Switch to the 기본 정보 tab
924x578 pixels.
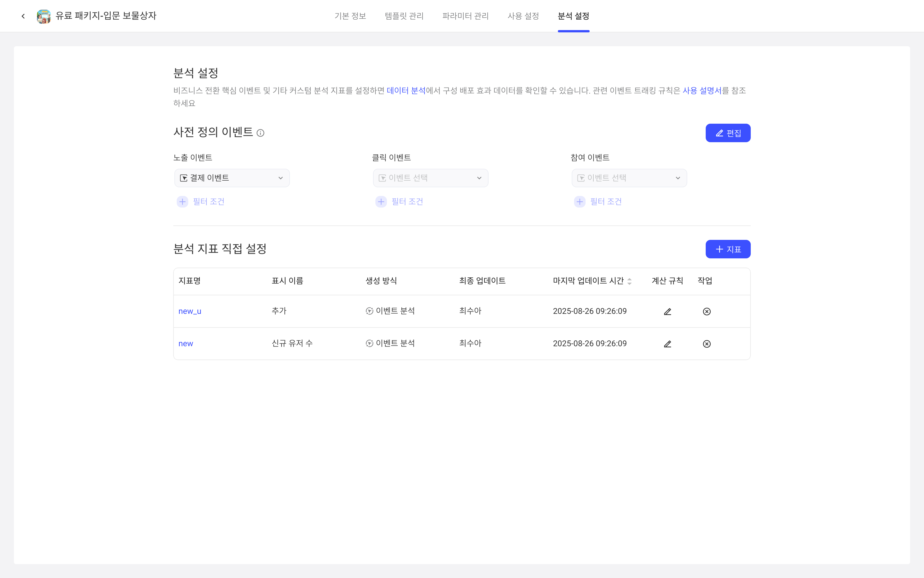[350, 16]
